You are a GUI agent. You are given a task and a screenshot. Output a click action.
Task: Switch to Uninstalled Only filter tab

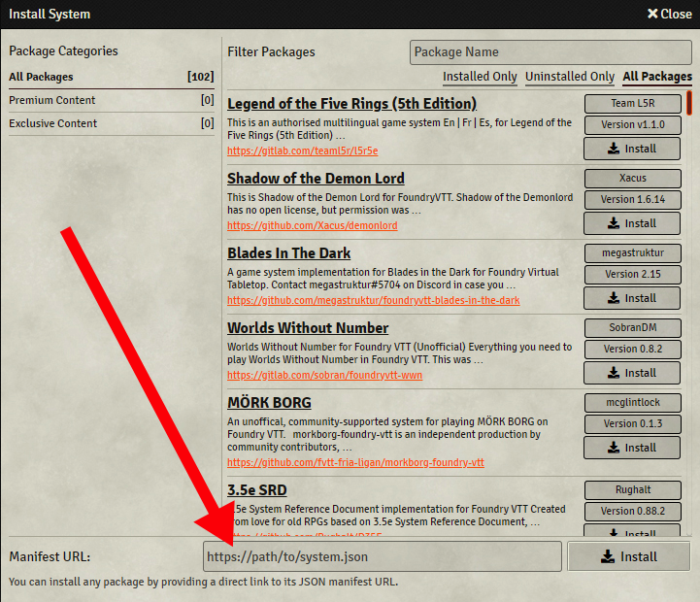[570, 77]
